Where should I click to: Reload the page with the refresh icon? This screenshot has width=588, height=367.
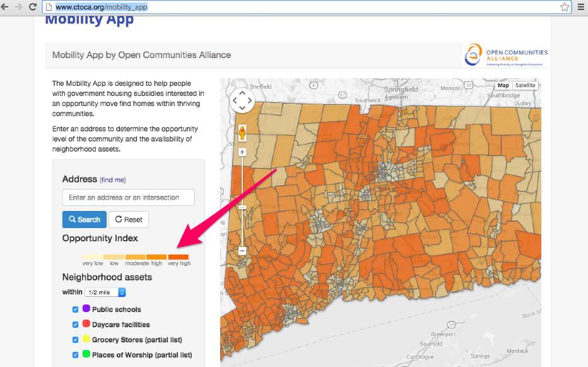tap(33, 7)
